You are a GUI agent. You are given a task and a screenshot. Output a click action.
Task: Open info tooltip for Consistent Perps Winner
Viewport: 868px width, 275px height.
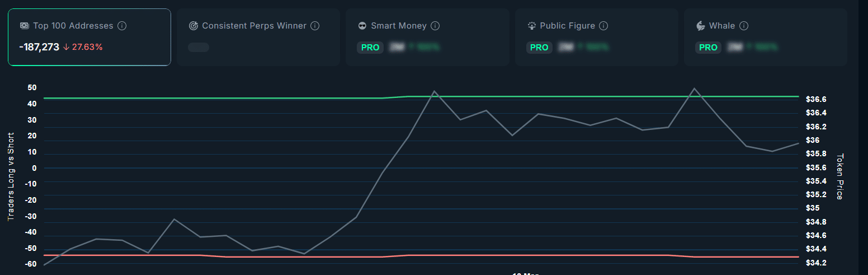click(315, 26)
